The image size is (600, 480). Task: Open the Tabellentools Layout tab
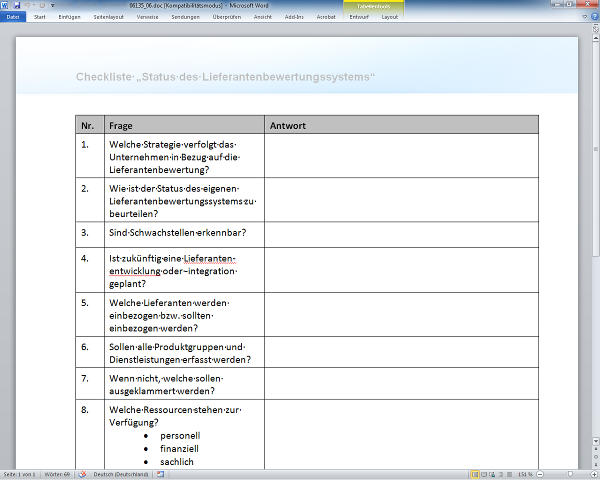[x=390, y=17]
